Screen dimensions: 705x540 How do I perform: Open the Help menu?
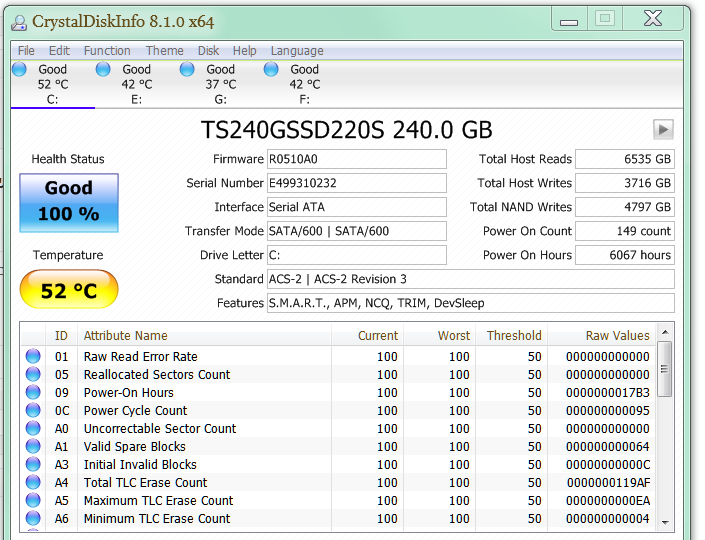pyautogui.click(x=244, y=50)
